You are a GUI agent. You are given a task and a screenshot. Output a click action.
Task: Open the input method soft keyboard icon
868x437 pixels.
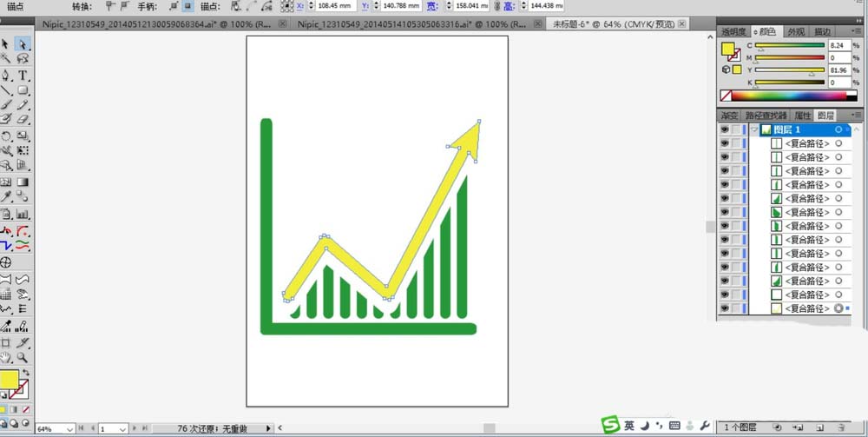click(674, 426)
